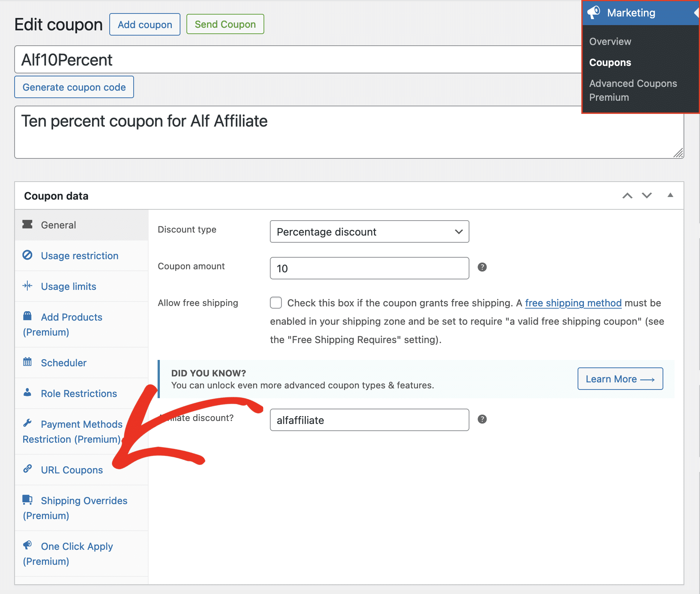Click Generate coupon code button
This screenshot has height=594, width=700.
(x=74, y=87)
